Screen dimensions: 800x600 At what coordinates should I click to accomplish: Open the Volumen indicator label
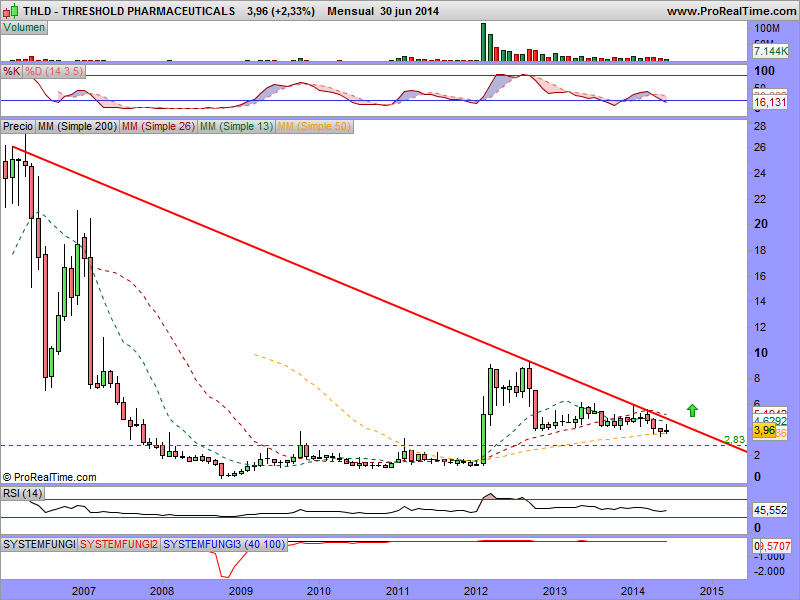pos(24,28)
